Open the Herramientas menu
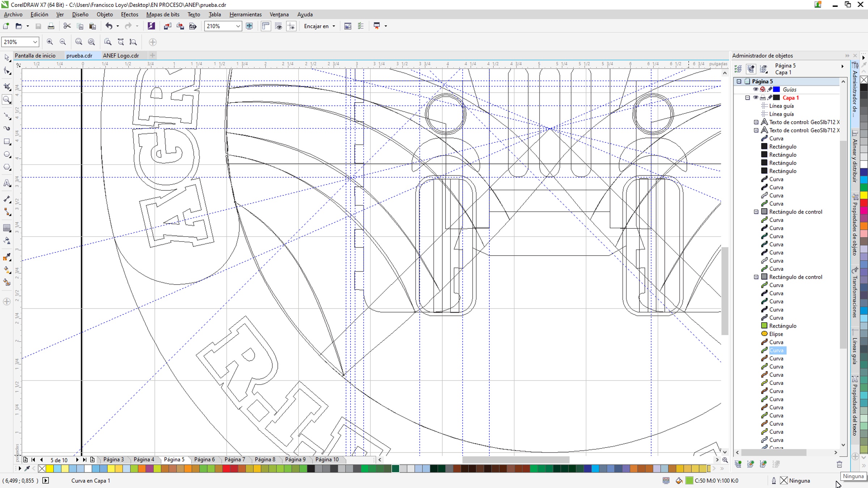This screenshot has width=868, height=488. click(x=246, y=14)
